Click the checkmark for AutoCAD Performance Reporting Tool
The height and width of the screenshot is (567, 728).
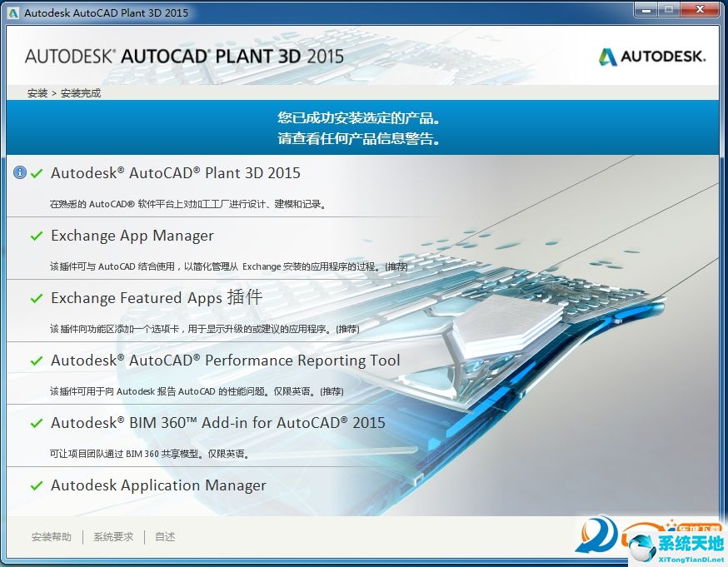click(36, 361)
